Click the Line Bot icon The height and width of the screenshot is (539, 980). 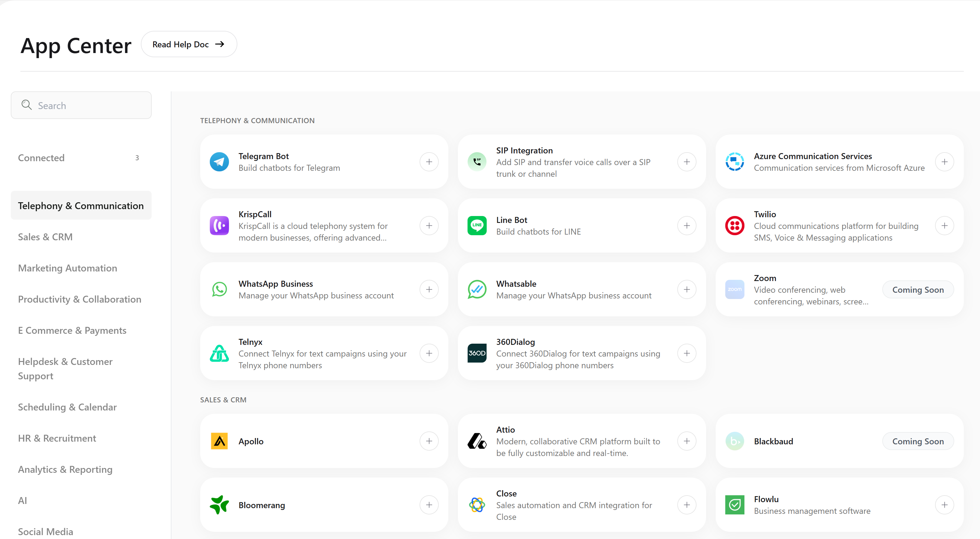click(477, 225)
